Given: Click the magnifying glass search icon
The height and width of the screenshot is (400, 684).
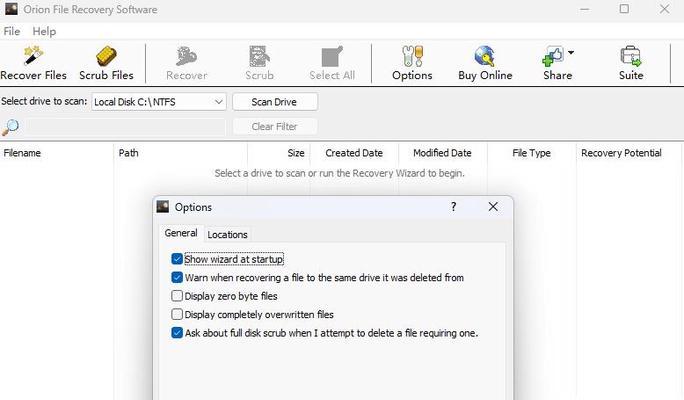Looking at the screenshot, I should coord(10,127).
